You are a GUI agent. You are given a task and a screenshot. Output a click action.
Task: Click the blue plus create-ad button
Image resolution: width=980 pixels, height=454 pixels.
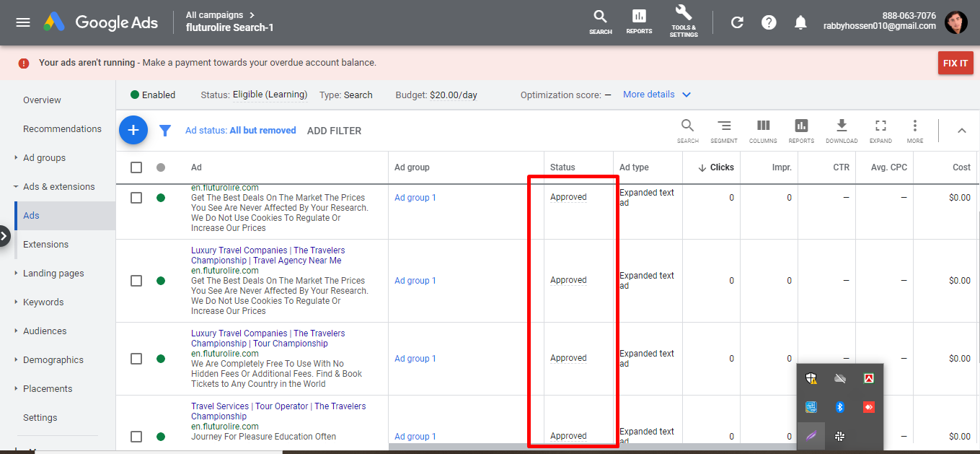click(133, 130)
